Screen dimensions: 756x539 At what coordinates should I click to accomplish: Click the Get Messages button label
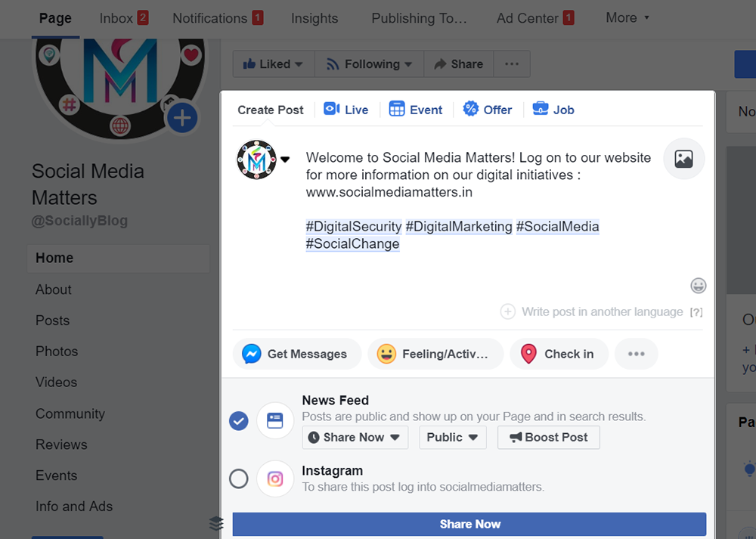[x=307, y=354]
